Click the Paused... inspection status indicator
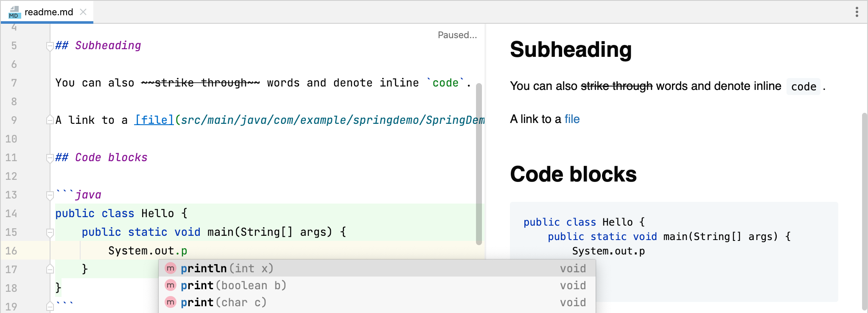 click(457, 35)
